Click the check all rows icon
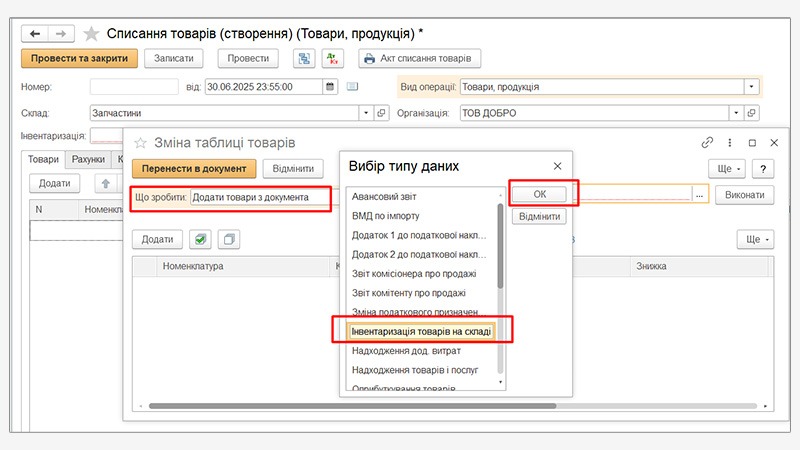Screen dimensions: 800x450 point(201,239)
